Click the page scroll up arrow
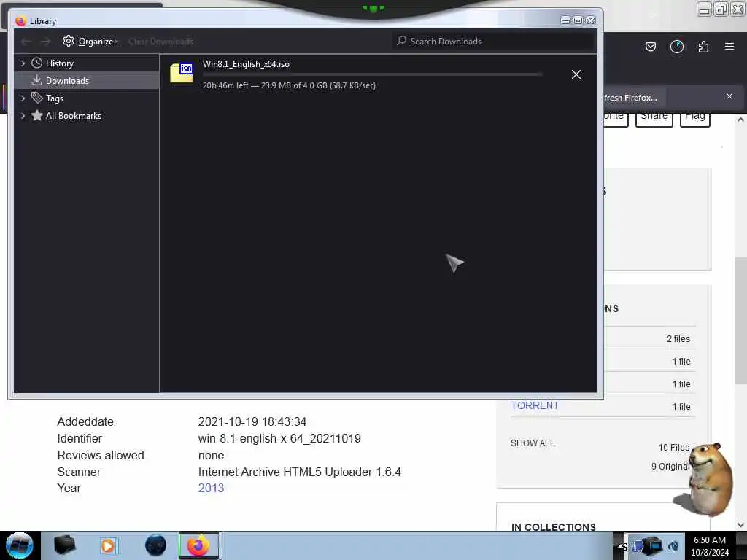Viewport: 747px width, 560px height. [740, 120]
